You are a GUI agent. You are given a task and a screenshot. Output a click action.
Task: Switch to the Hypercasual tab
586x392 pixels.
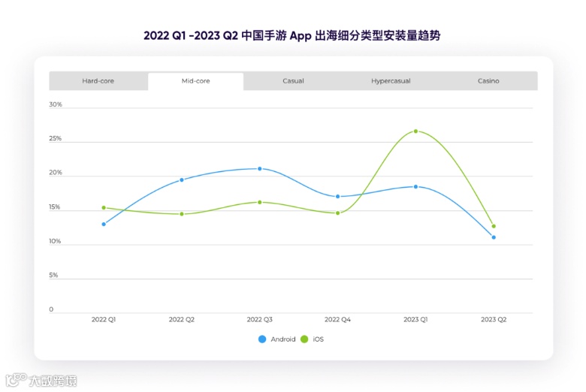pyautogui.click(x=391, y=80)
